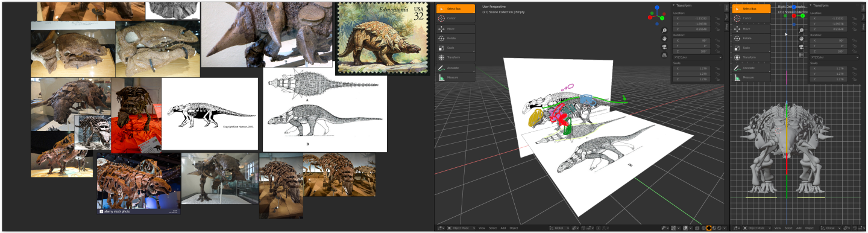Toggle lock for Scale Z in left Transform panel
The height and width of the screenshot is (233, 868).
(x=717, y=79)
